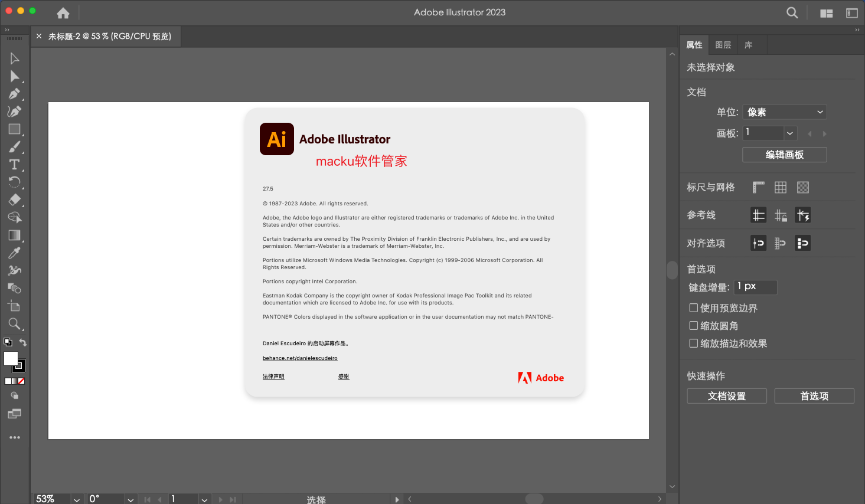Select the Zoom magnifier tool
This screenshot has width=865, height=504.
pyautogui.click(x=15, y=323)
